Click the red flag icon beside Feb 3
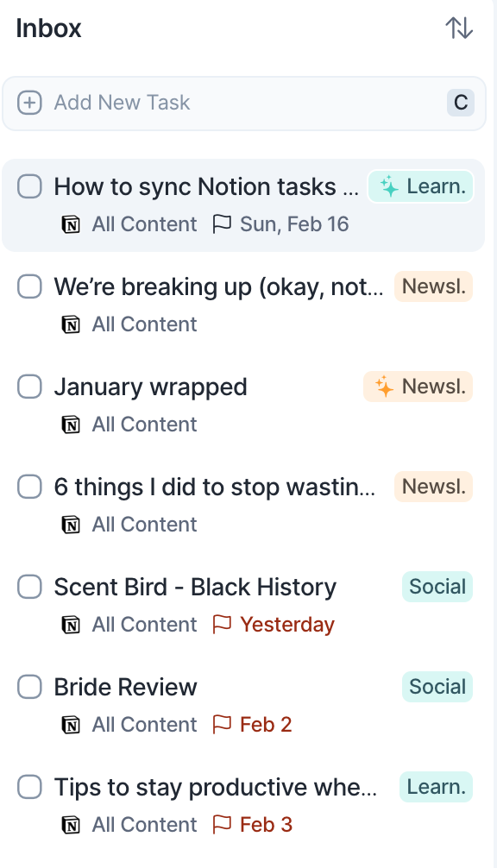This screenshot has width=497, height=868. pyautogui.click(x=222, y=825)
